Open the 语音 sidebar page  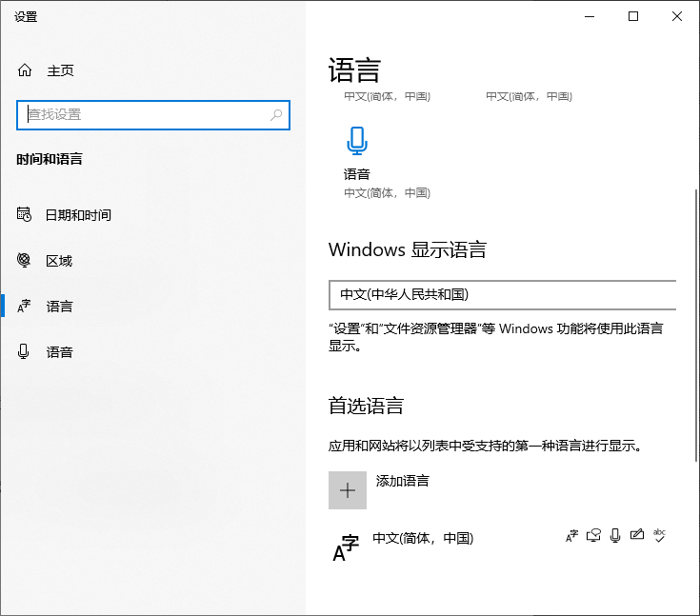[59, 352]
